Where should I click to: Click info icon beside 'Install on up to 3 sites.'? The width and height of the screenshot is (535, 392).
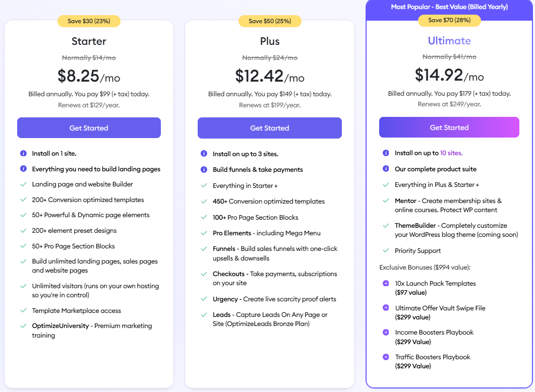(204, 154)
